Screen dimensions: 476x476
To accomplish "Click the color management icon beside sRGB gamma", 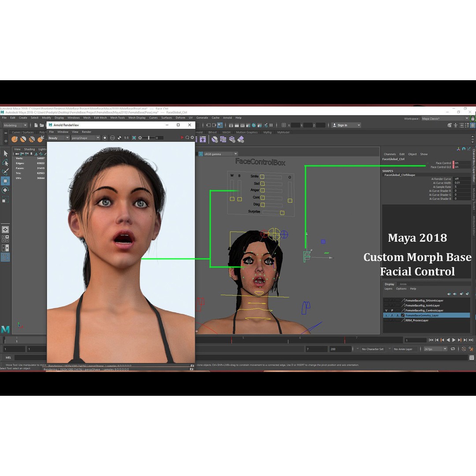I will [201, 154].
